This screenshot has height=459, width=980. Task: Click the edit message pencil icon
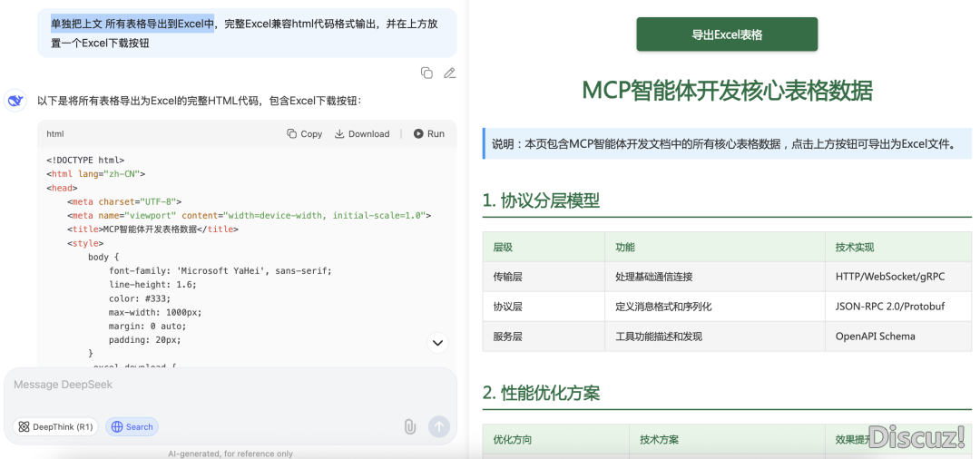[449, 73]
